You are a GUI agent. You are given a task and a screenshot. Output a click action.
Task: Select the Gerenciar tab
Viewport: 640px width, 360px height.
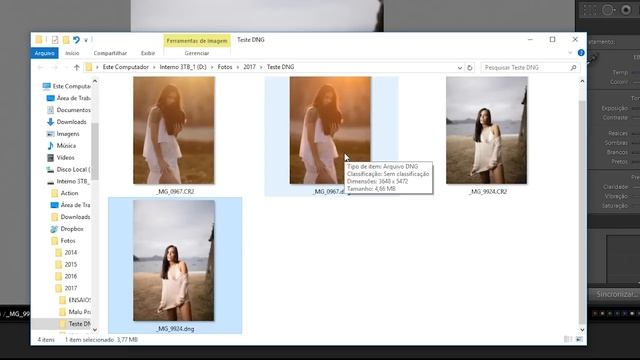click(197, 53)
